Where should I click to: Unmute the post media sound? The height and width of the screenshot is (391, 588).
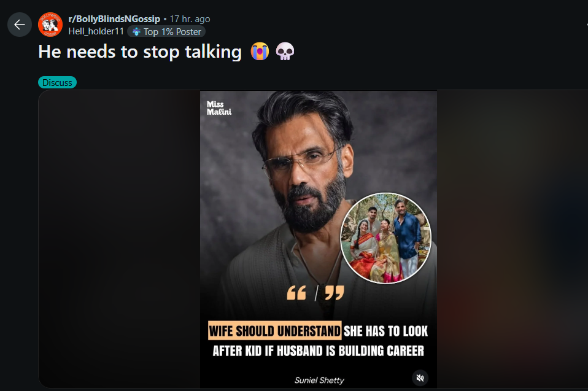pos(420,378)
